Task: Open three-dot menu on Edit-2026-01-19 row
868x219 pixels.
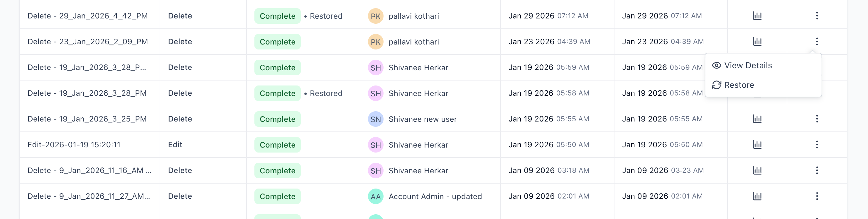Action: pyautogui.click(x=817, y=145)
